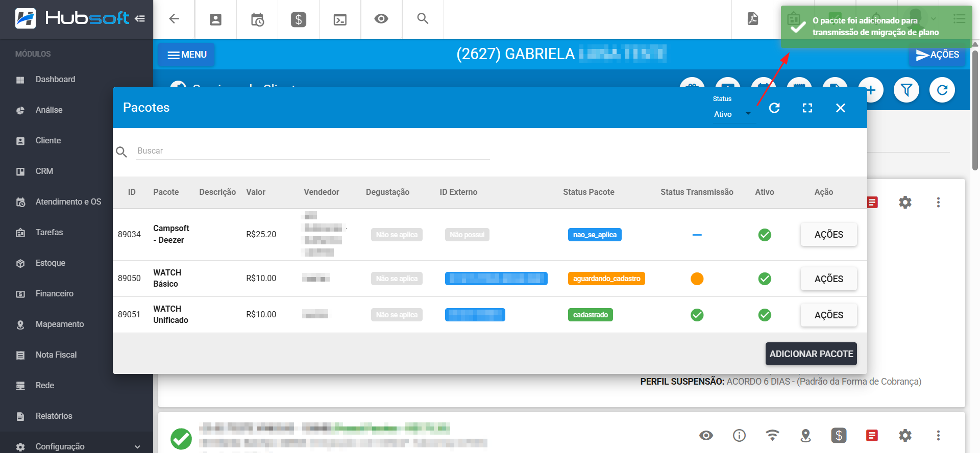Open the dollar sign financial icon in toolbar

tap(299, 19)
